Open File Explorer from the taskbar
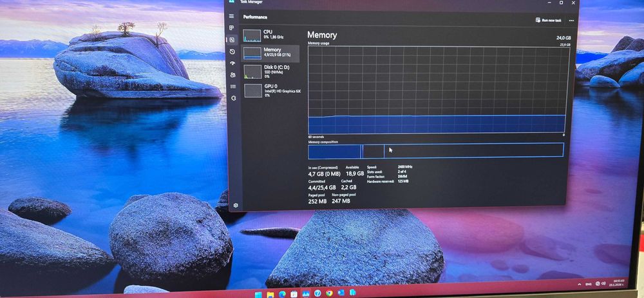644x298 pixels. [x=270, y=294]
